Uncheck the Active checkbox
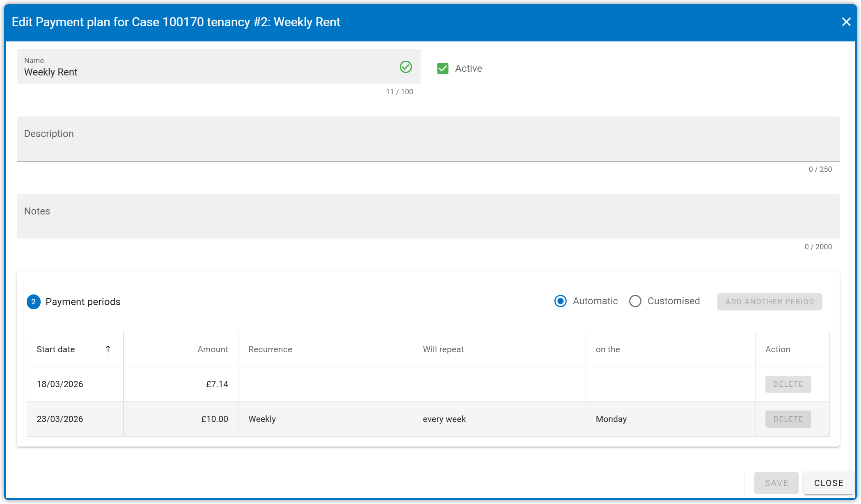Viewport: 861px width, 504px height. (443, 68)
